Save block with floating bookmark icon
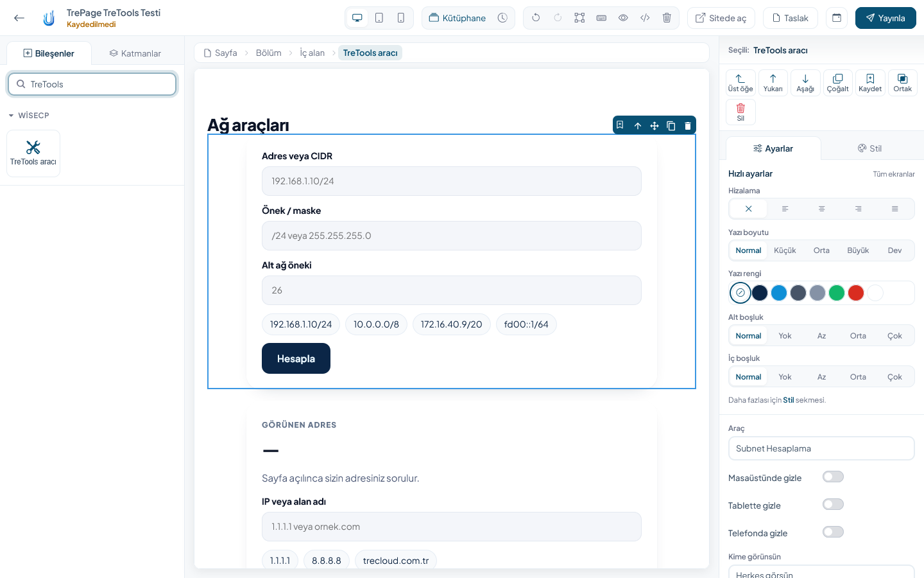The image size is (924, 578). [620, 125]
